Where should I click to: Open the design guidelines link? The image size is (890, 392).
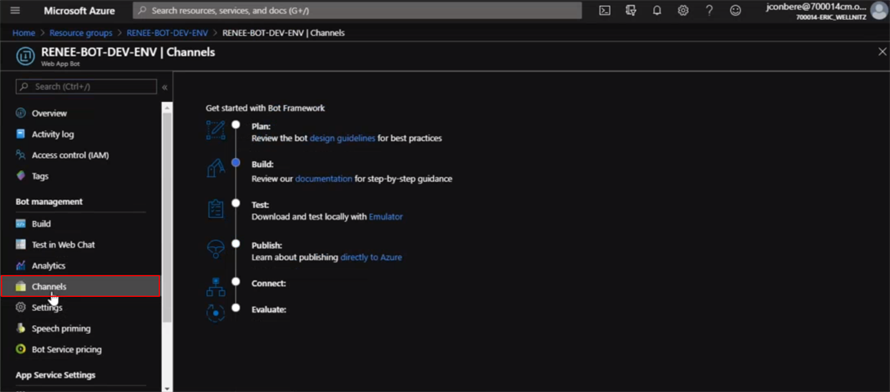click(x=342, y=138)
